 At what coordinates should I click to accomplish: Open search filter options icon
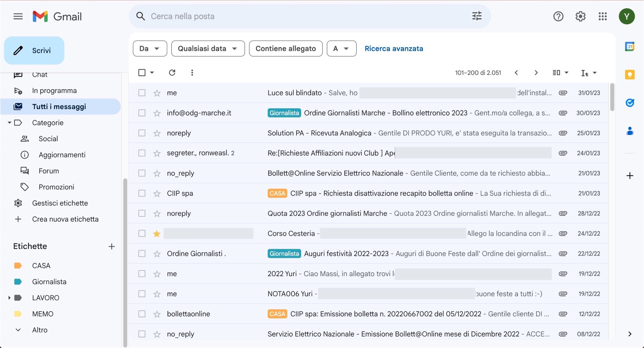(x=477, y=16)
